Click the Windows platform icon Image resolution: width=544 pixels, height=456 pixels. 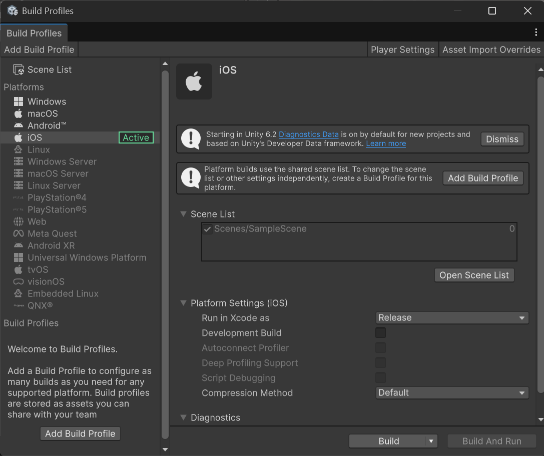point(18,102)
